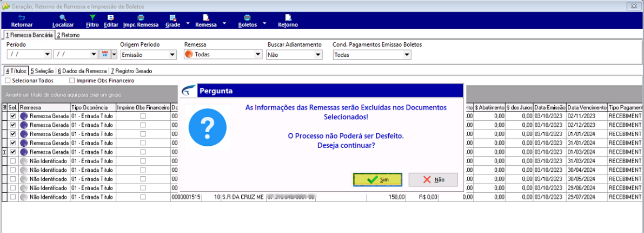This screenshot has height=233, width=644.
Task: Click the purple status icon of row due 31/01/2024
Action: [23, 143]
